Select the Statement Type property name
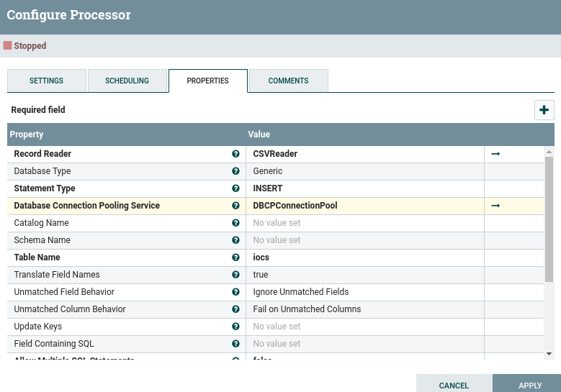561x392 pixels. [x=45, y=188]
